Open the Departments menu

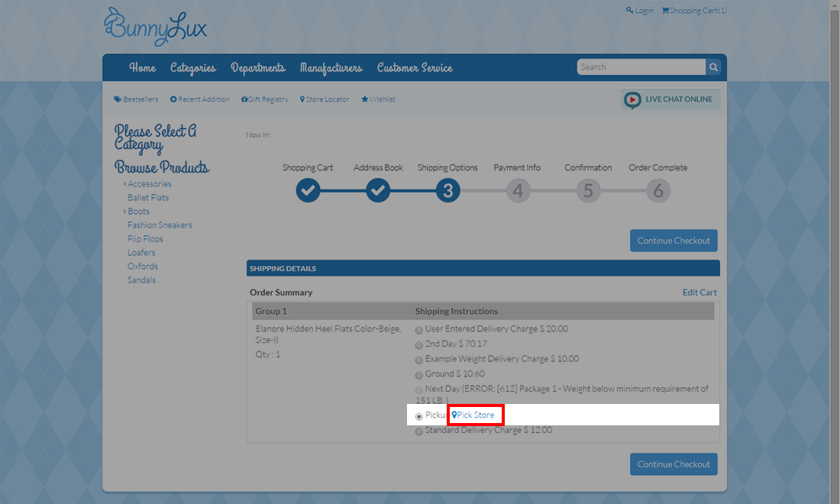click(257, 67)
